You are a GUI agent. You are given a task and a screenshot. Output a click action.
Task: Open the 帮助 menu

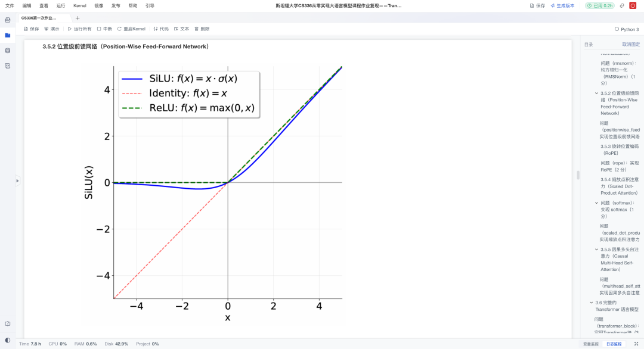[132, 6]
